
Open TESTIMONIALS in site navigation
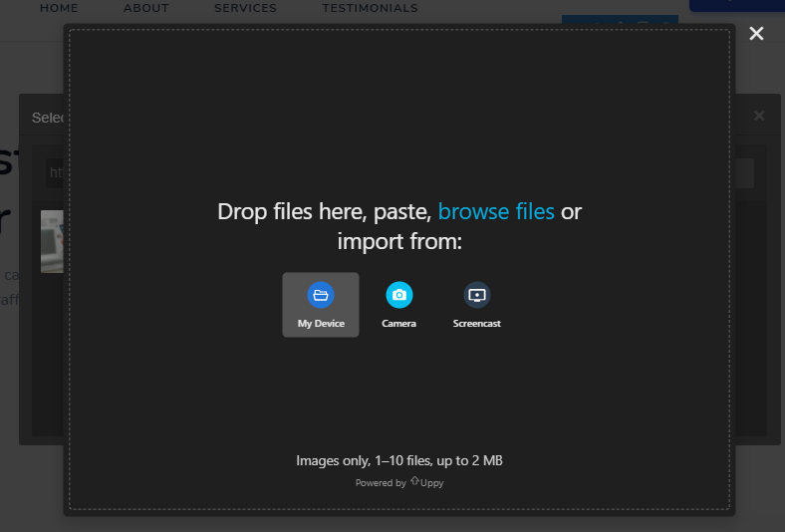tap(370, 8)
